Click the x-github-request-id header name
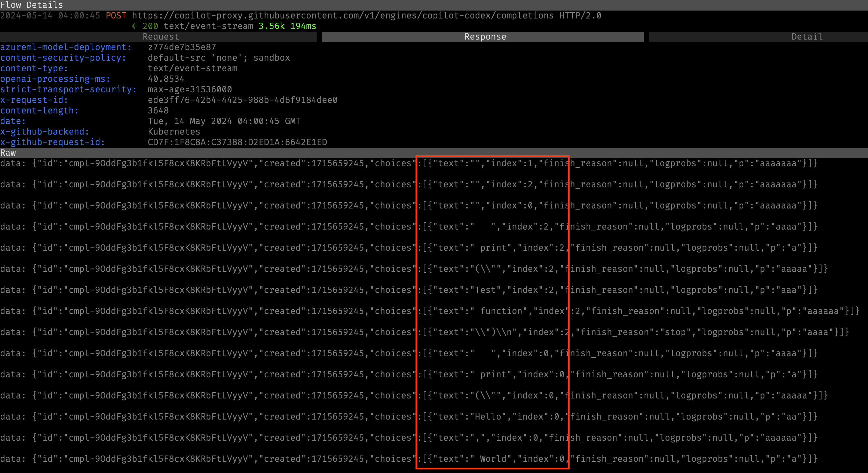 (x=52, y=142)
